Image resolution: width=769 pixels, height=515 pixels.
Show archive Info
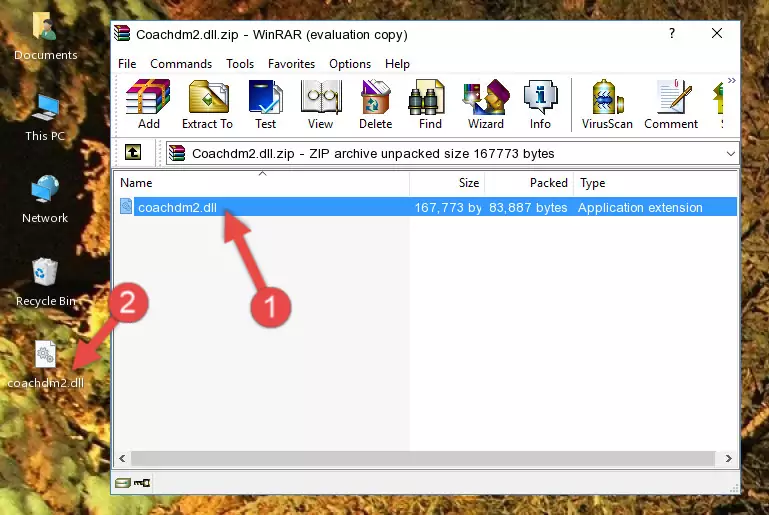coord(540,104)
